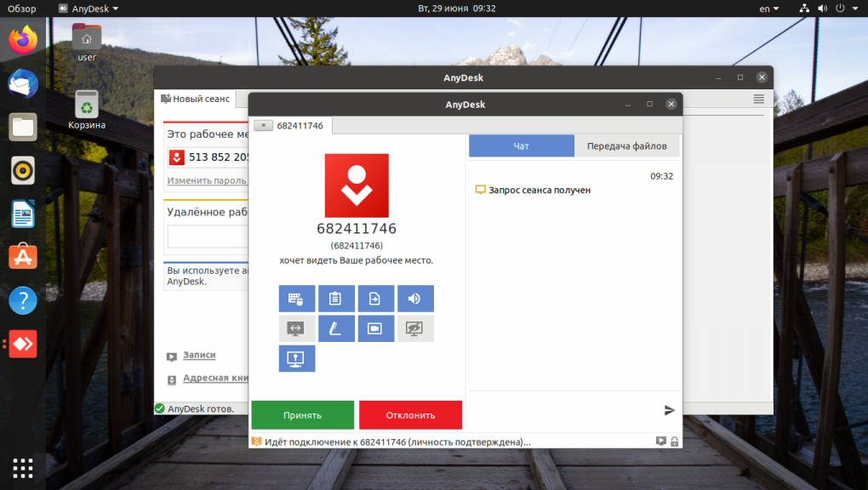Toggle the whiteboard drawing permission
Screen dimensions: 868x490
(x=336, y=328)
